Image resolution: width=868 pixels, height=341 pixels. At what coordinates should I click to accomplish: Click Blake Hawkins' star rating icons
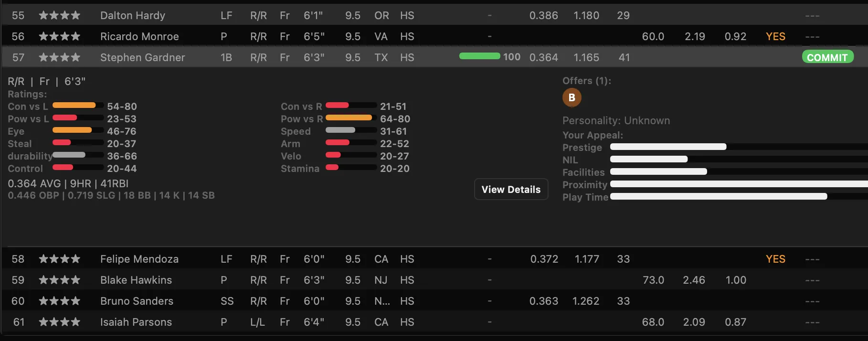coord(60,280)
